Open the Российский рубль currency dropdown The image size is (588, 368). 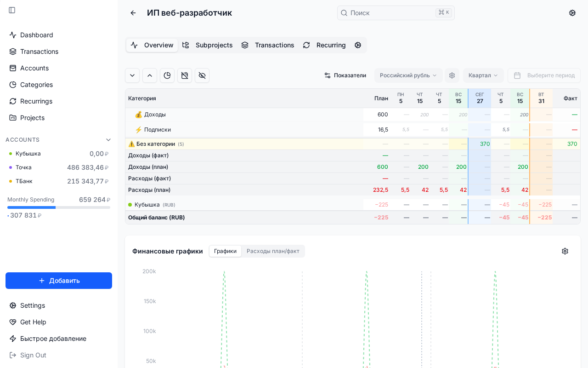pos(408,75)
